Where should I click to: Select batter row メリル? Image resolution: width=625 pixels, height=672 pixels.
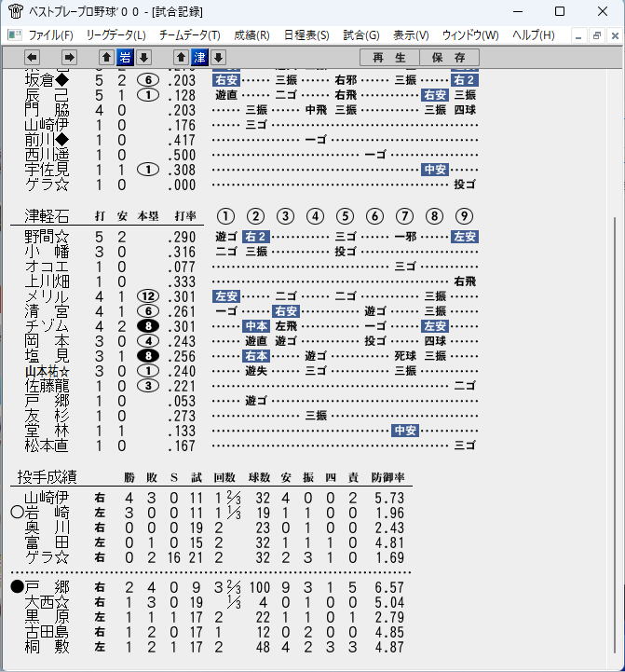pos(251,296)
